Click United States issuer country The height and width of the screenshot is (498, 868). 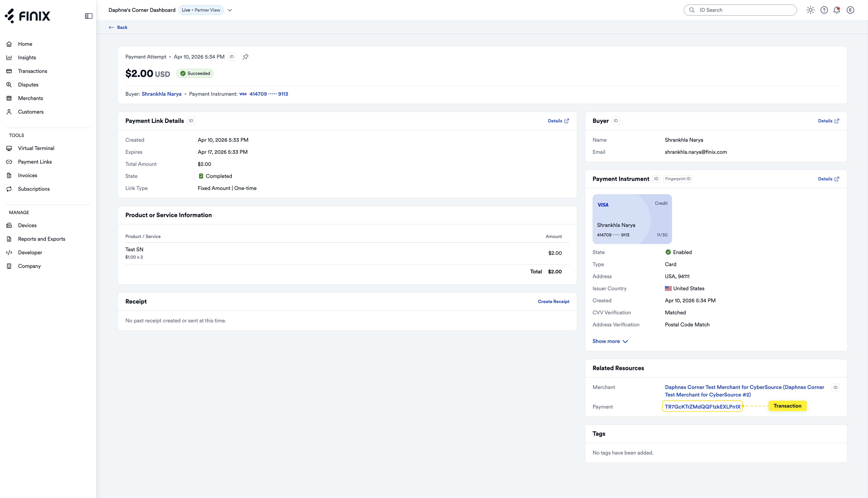685,289
